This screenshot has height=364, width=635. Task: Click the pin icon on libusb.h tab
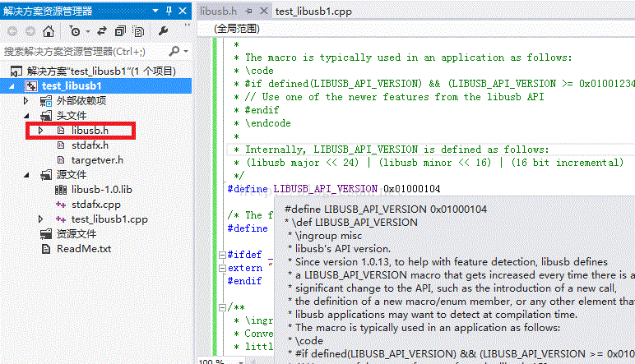click(249, 12)
